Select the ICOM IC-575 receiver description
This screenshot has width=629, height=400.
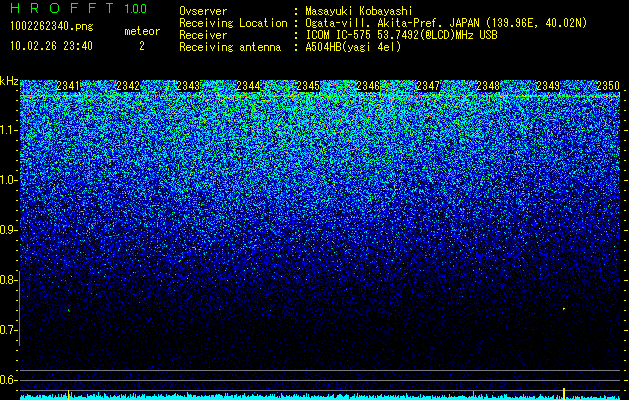pos(402,35)
